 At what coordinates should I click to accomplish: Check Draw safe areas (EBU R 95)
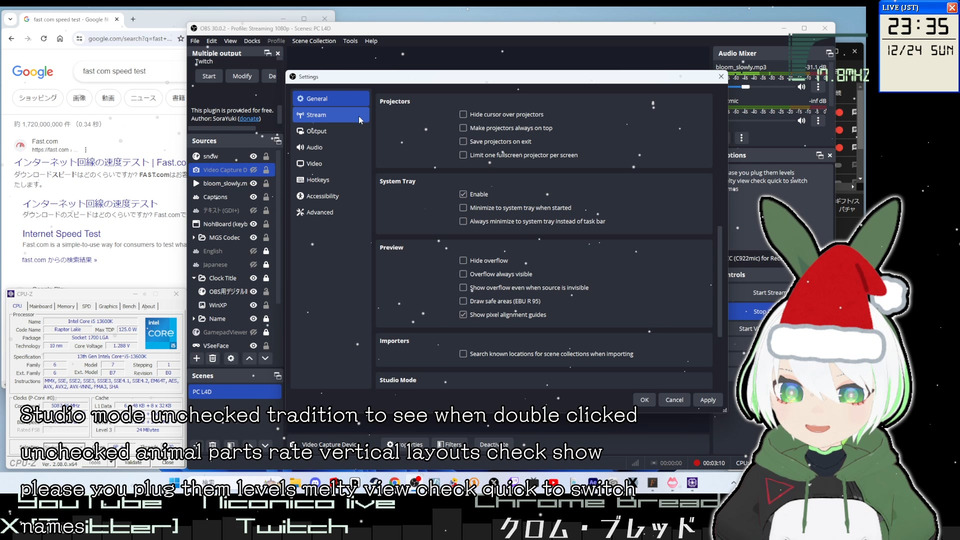[x=463, y=301]
